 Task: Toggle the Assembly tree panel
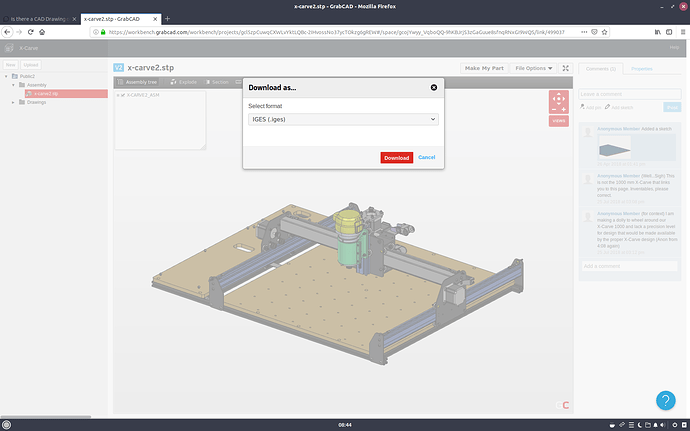137,82
